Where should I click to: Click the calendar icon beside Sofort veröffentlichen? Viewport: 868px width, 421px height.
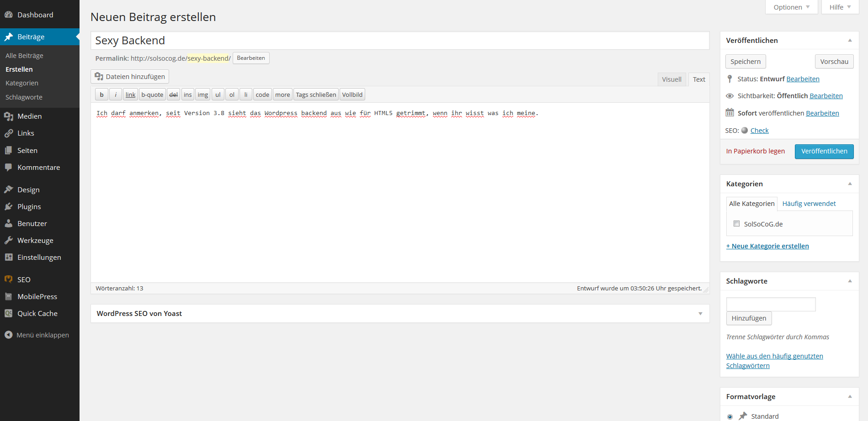pos(730,112)
